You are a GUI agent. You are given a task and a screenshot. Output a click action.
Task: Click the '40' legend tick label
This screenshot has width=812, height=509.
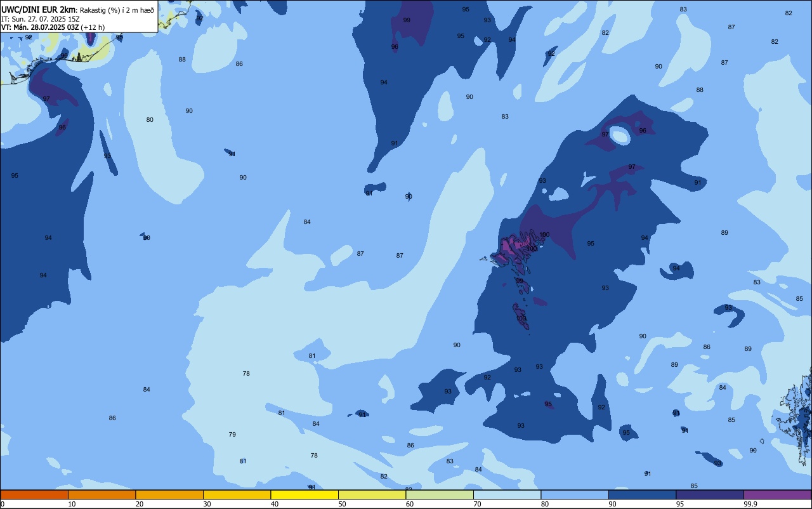(x=275, y=504)
